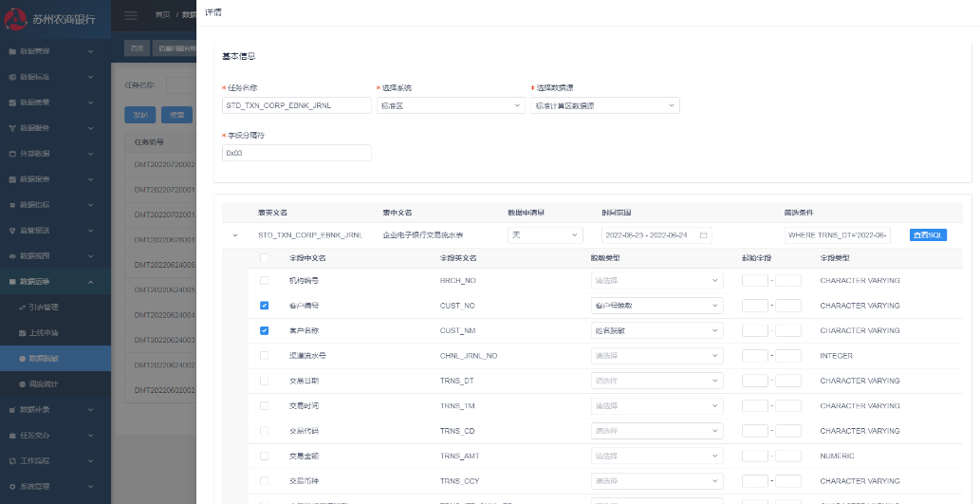Click the 搜索 button in the background page

coord(176,115)
